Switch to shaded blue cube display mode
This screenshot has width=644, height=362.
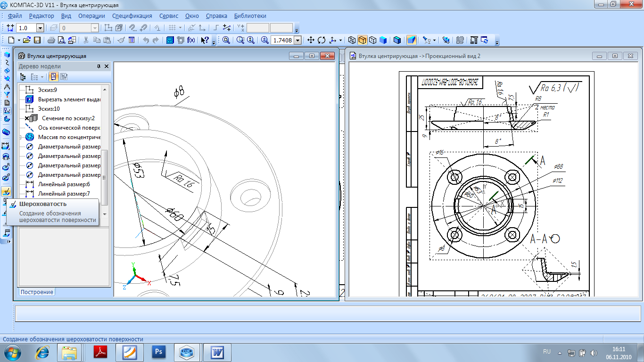click(383, 40)
